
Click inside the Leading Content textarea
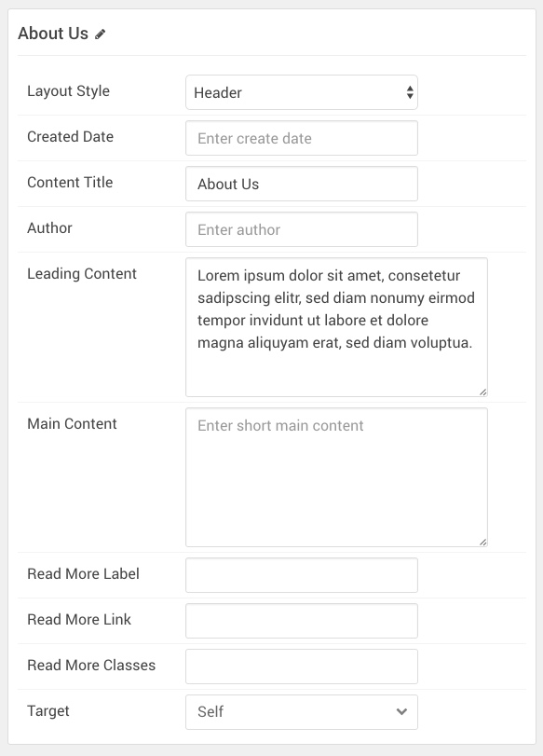pos(336,327)
